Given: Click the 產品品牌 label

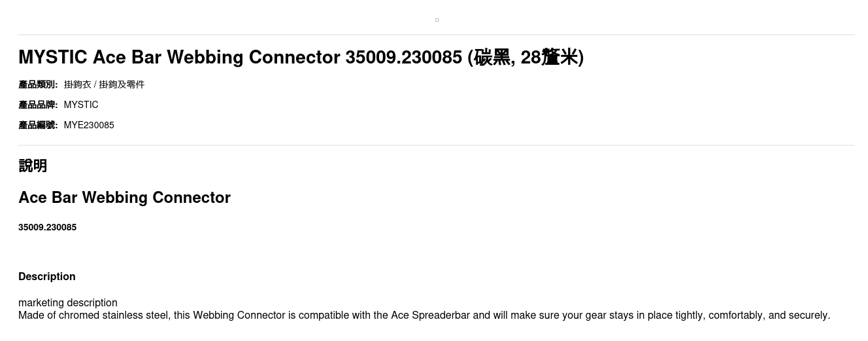Looking at the screenshot, I should (x=38, y=105).
